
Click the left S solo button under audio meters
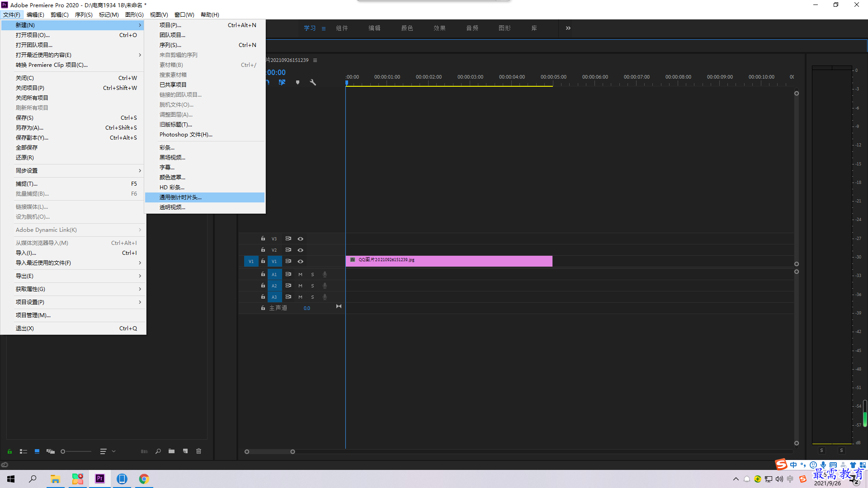821,450
